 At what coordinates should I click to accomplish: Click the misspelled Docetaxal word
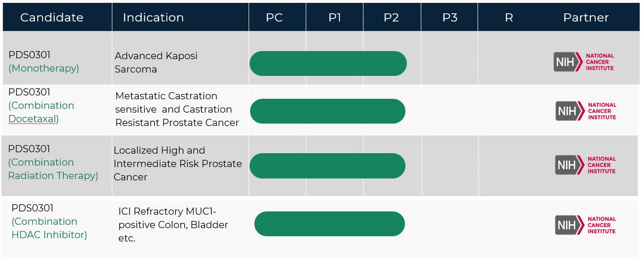pyautogui.click(x=32, y=119)
